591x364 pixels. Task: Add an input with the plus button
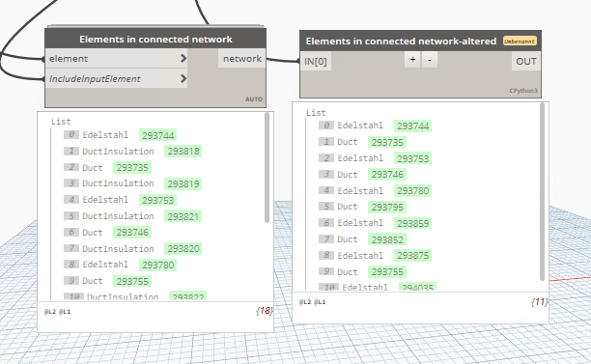pos(412,60)
